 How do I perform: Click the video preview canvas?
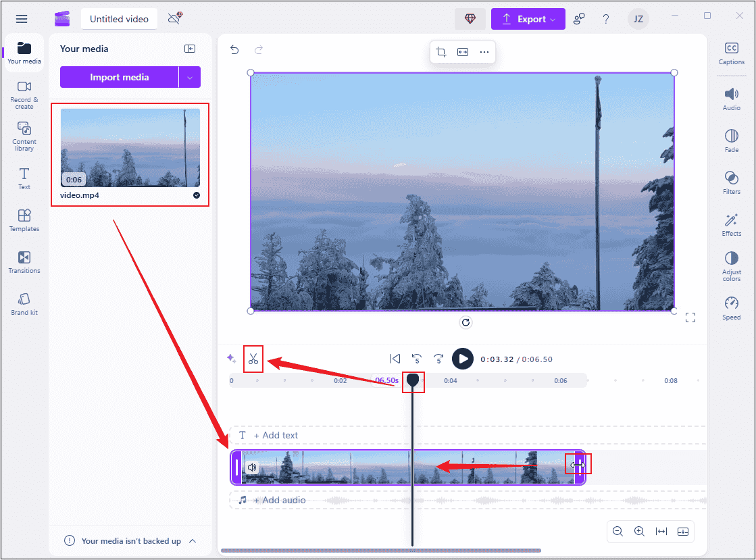tap(462, 192)
